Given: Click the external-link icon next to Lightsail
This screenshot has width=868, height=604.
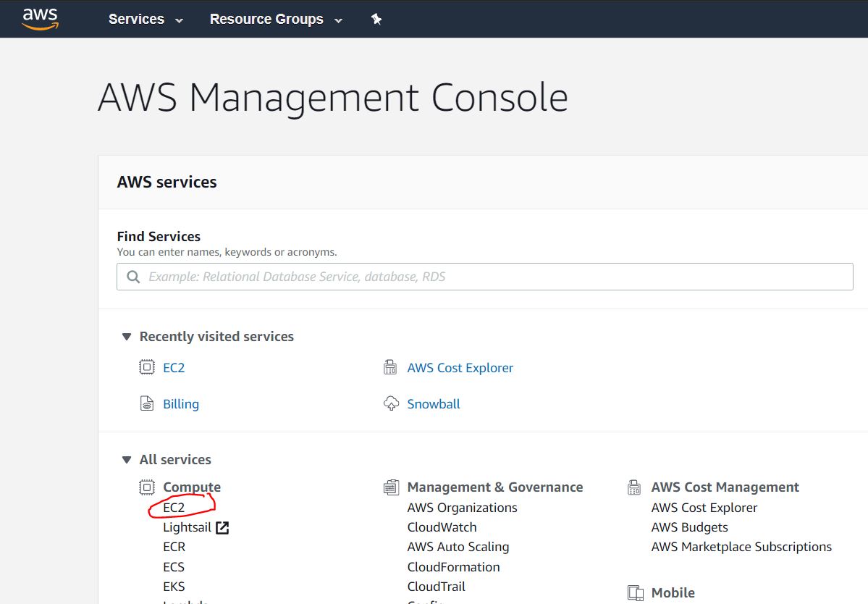Looking at the screenshot, I should pos(222,528).
